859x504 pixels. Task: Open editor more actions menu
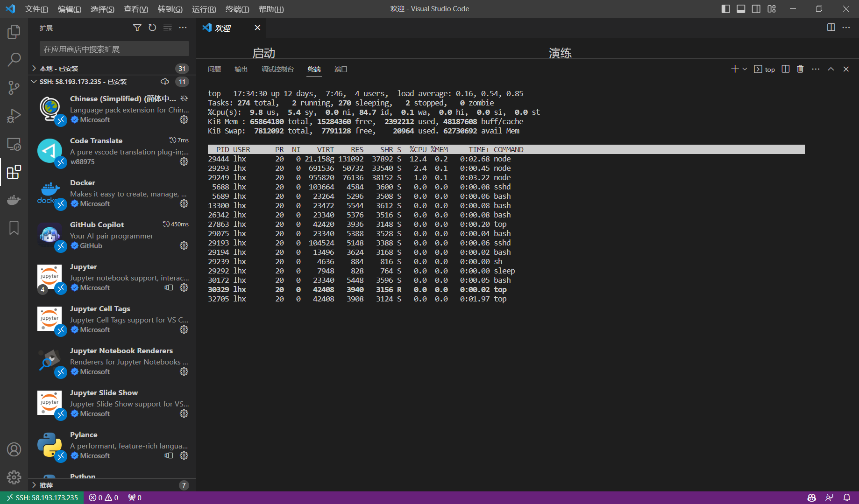click(846, 28)
